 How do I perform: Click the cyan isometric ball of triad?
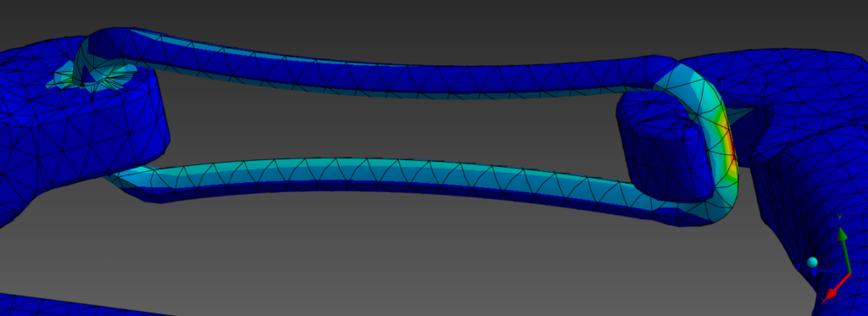coord(812,263)
